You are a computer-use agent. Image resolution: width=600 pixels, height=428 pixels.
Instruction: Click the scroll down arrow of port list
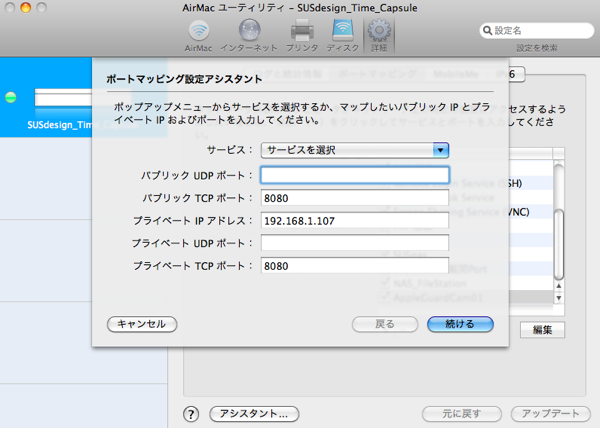tap(559, 298)
